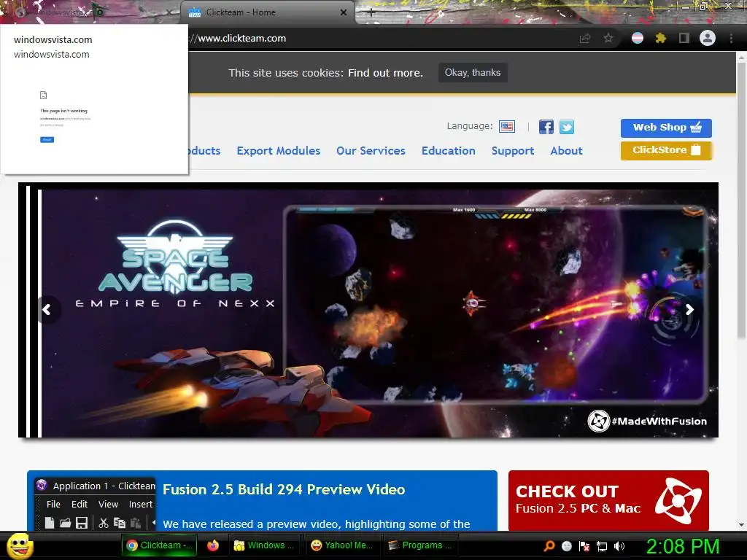
Task: Click the www.clickteam.com address bar
Action: (x=241, y=39)
